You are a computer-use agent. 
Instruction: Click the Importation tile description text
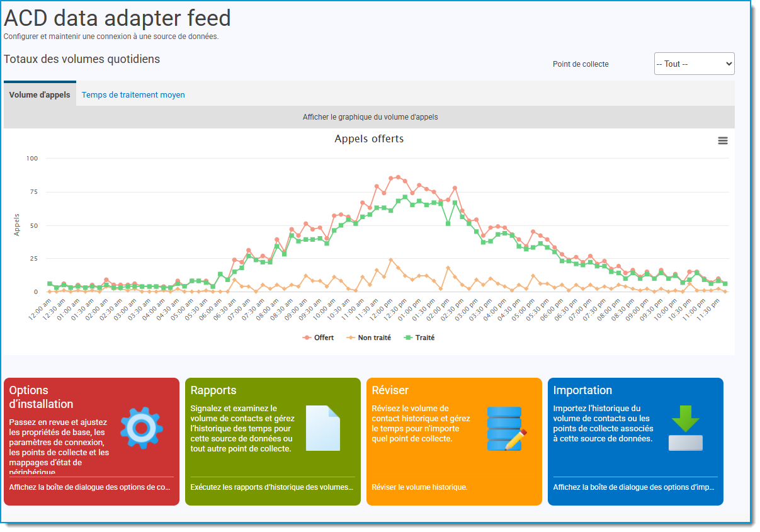pyautogui.click(x=603, y=424)
